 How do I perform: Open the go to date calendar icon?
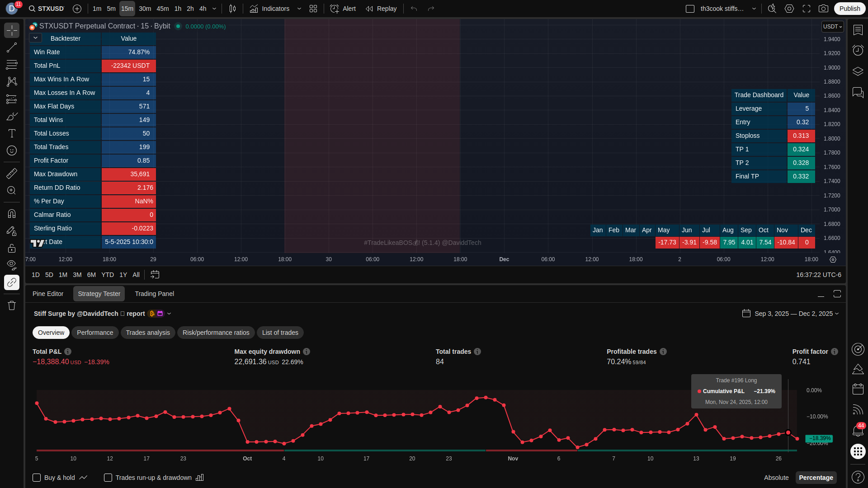point(155,275)
